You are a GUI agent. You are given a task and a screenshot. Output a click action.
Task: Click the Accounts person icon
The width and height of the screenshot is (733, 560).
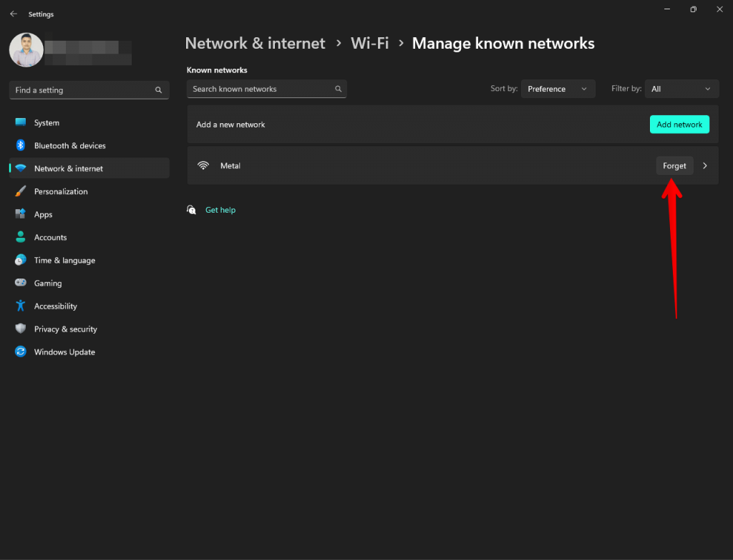(x=21, y=237)
